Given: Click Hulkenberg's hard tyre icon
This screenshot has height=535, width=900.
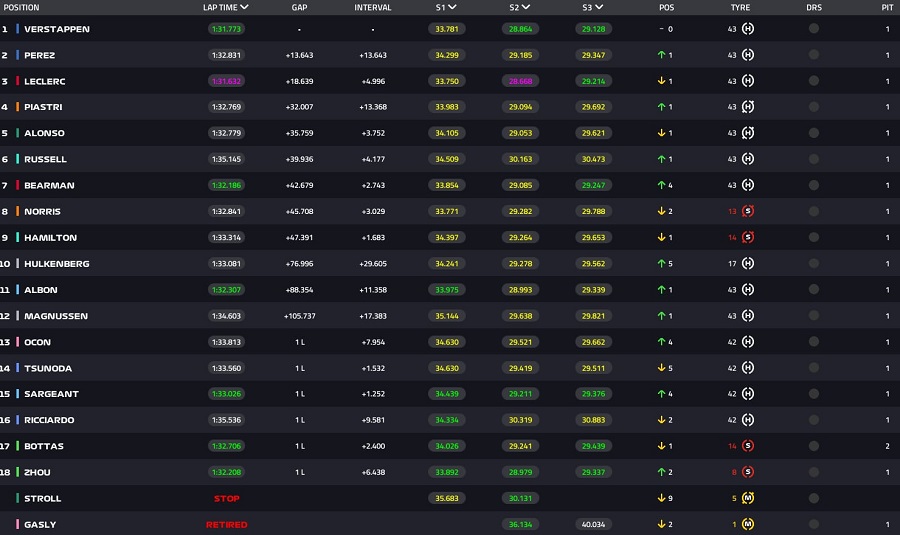Looking at the screenshot, I should [747, 263].
